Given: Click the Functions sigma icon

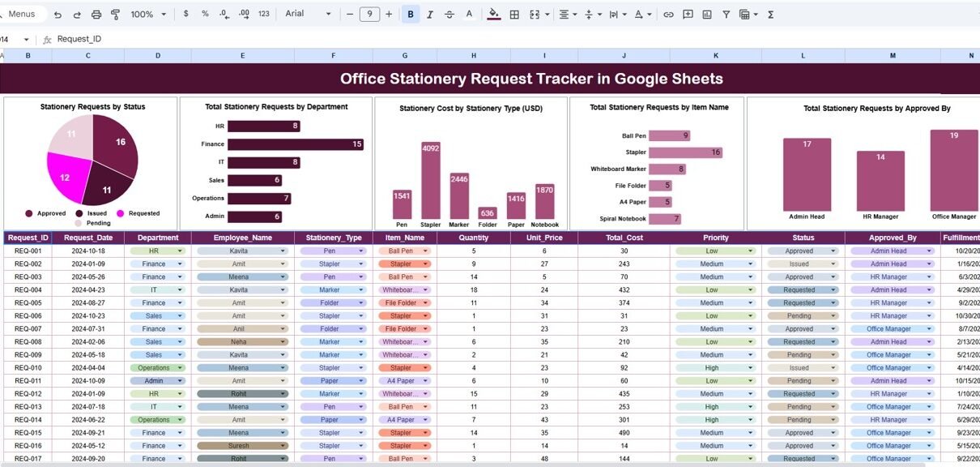Looking at the screenshot, I should pos(770,15).
